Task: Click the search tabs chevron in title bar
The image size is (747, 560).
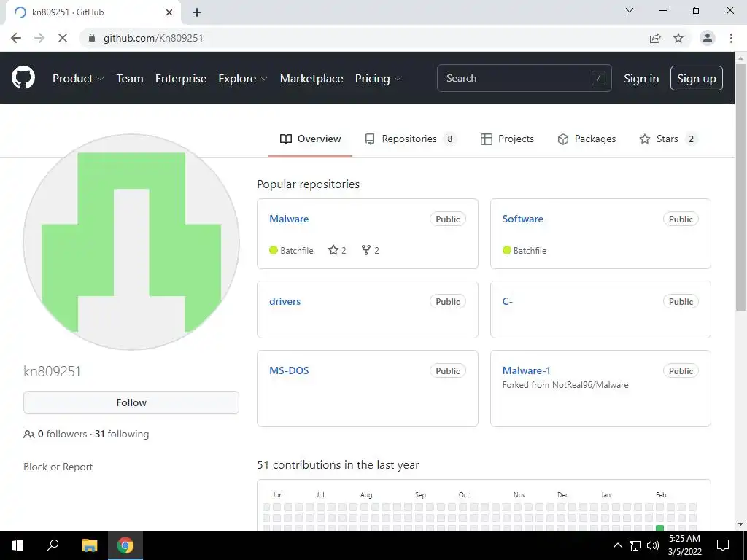Action: click(x=630, y=10)
